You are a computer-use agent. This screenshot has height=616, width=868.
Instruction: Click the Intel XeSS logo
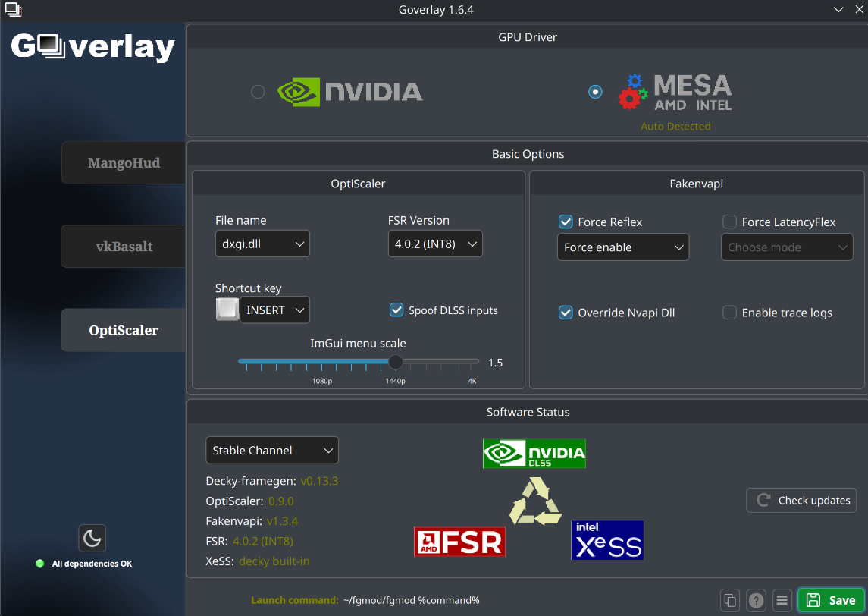607,540
